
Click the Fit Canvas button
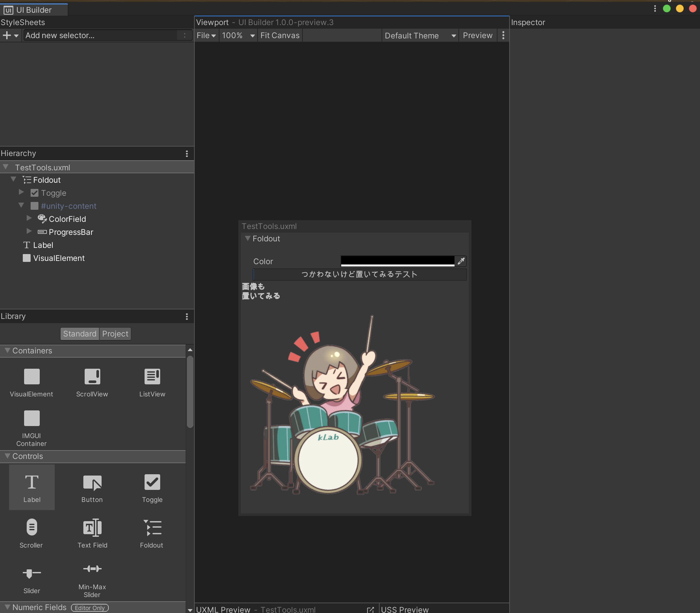point(280,36)
